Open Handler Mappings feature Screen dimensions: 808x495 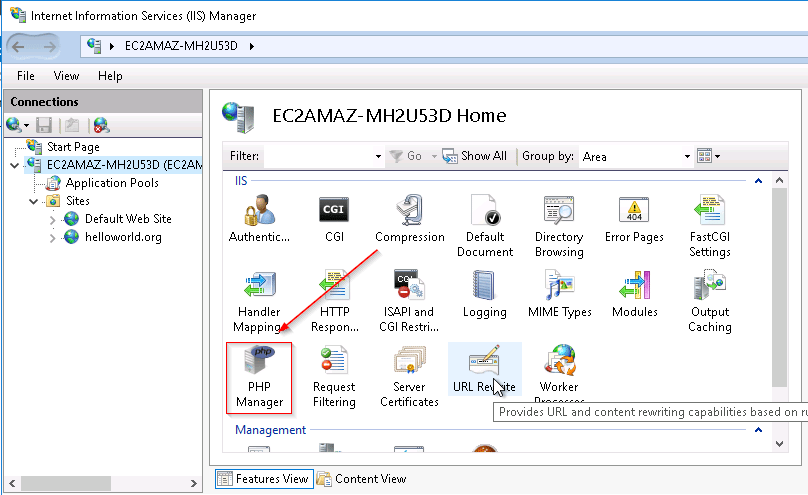pos(259,301)
